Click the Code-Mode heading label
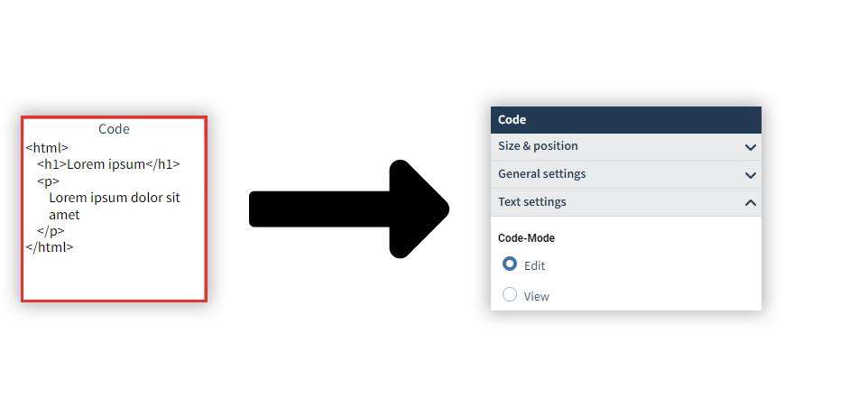This screenshot has height=417, width=868. 526,239
